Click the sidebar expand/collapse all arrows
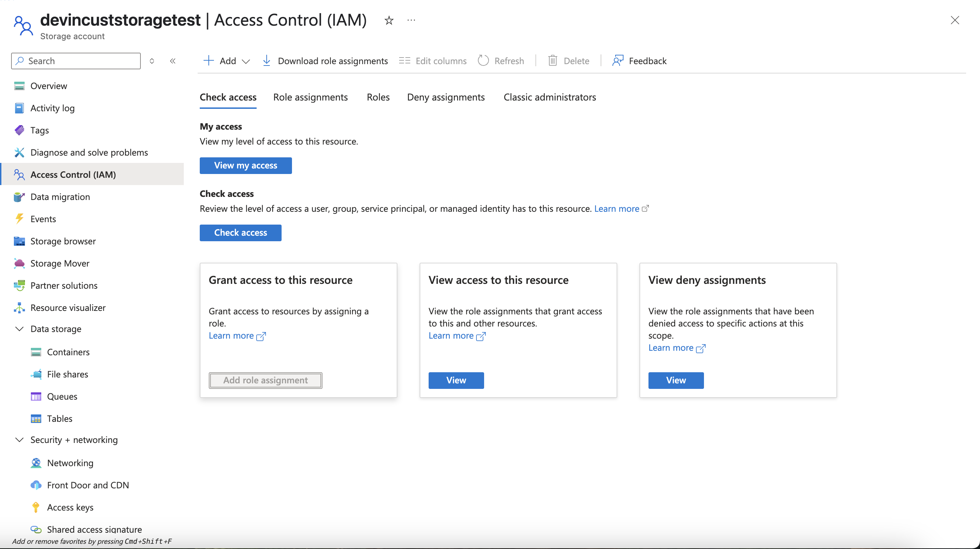The image size is (980, 549). point(152,61)
